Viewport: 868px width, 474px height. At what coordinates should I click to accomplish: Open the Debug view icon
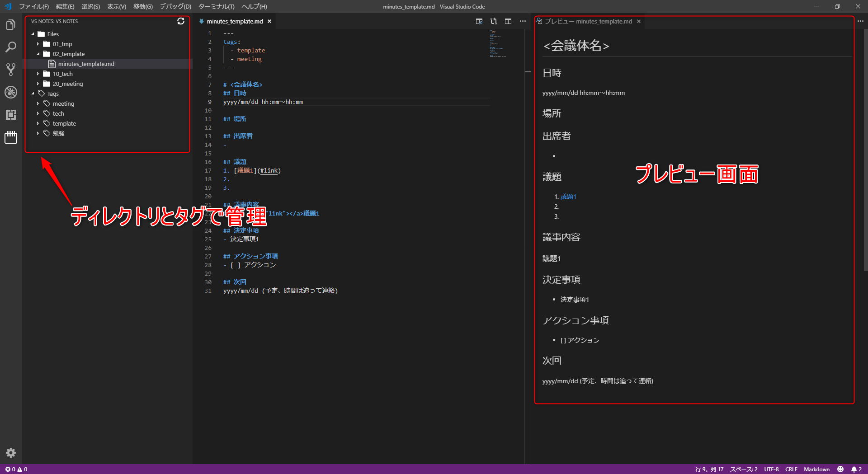(x=11, y=92)
